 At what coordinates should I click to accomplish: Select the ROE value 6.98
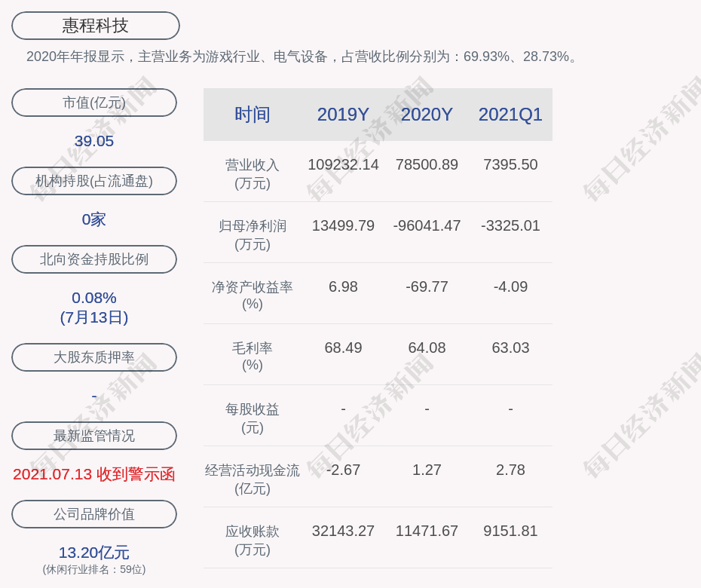pyautogui.click(x=343, y=286)
